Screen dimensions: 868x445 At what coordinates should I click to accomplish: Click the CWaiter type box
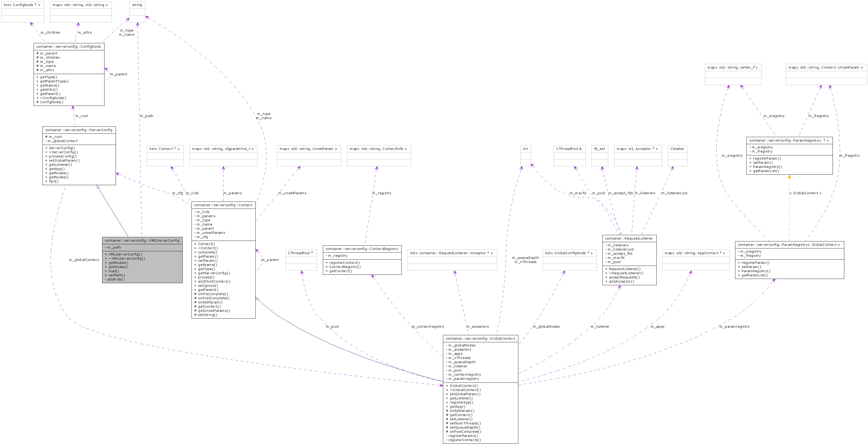tap(677, 156)
